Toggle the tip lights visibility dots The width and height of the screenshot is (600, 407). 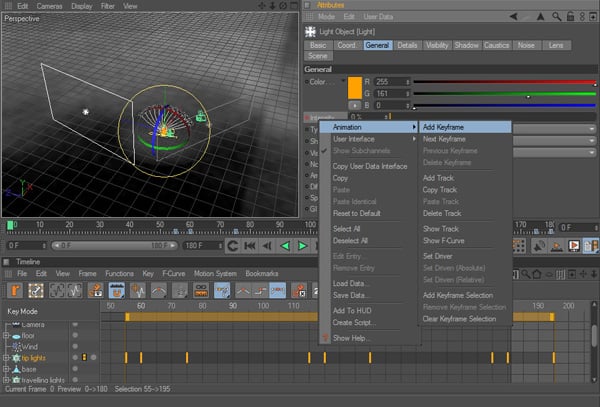84,357
